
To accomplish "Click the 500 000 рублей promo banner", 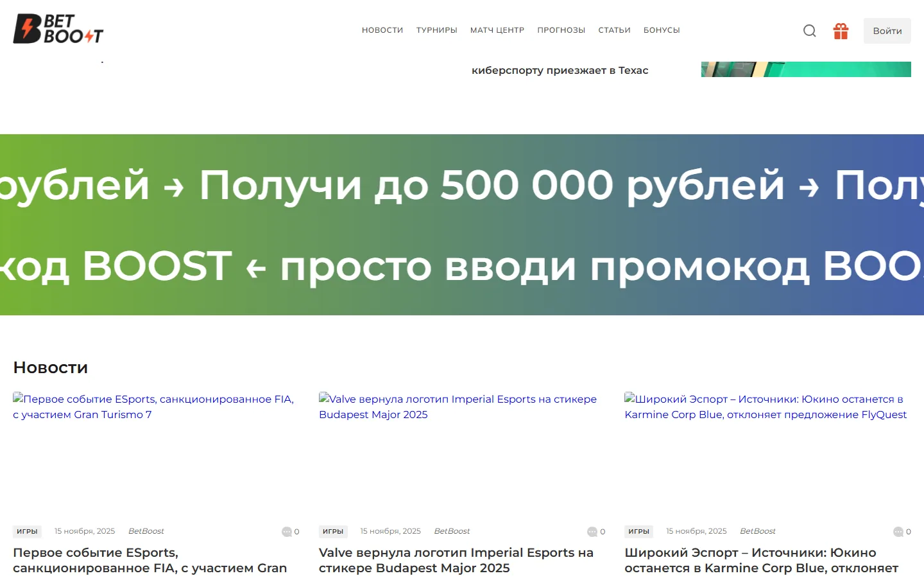I will pos(462,225).
